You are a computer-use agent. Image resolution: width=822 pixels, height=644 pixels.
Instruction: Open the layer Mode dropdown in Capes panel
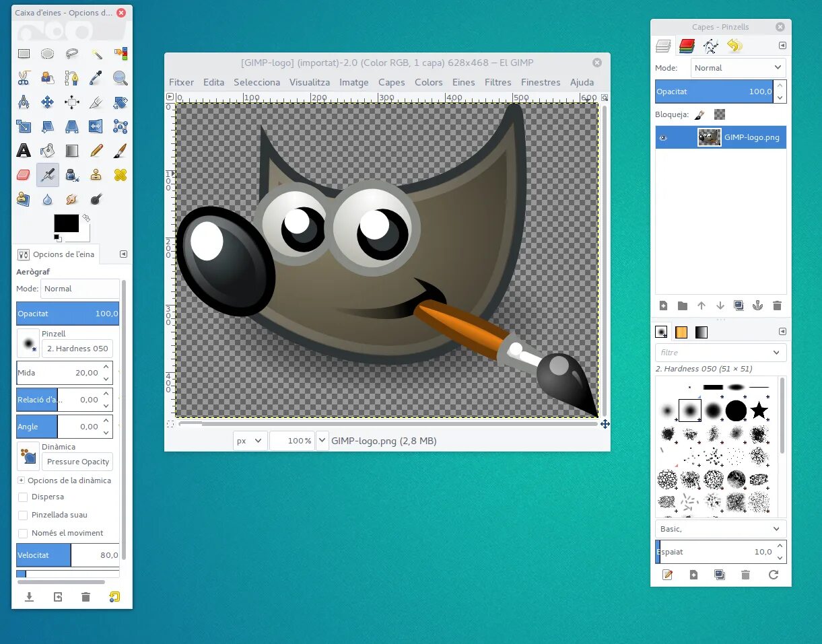(739, 68)
